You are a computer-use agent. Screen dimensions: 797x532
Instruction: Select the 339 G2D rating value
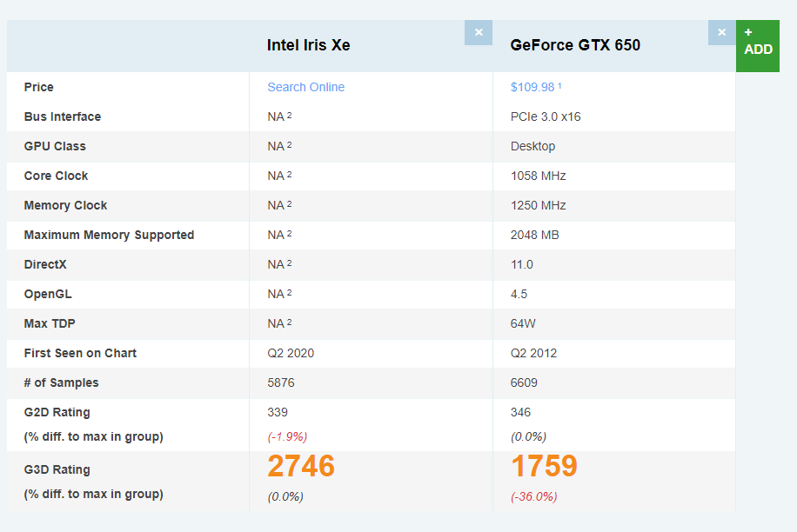(278, 412)
